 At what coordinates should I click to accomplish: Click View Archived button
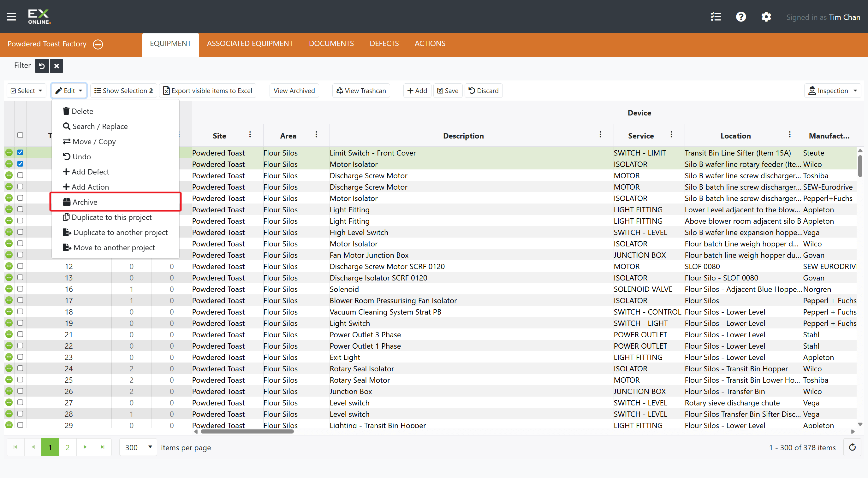pos(294,91)
